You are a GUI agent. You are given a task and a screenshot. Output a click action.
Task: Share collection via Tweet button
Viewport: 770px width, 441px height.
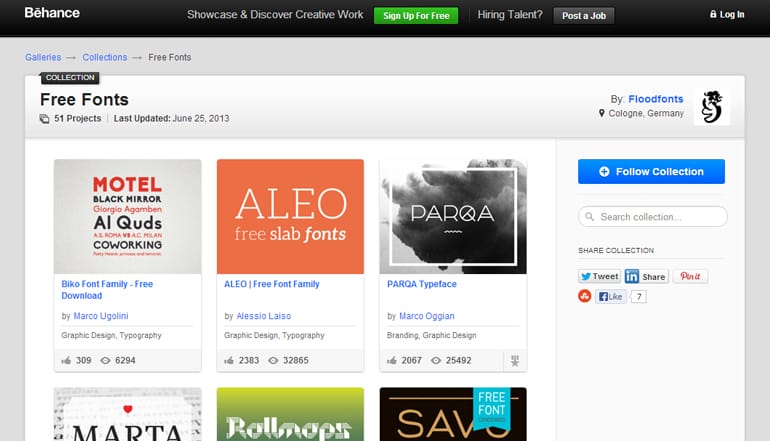(x=599, y=276)
